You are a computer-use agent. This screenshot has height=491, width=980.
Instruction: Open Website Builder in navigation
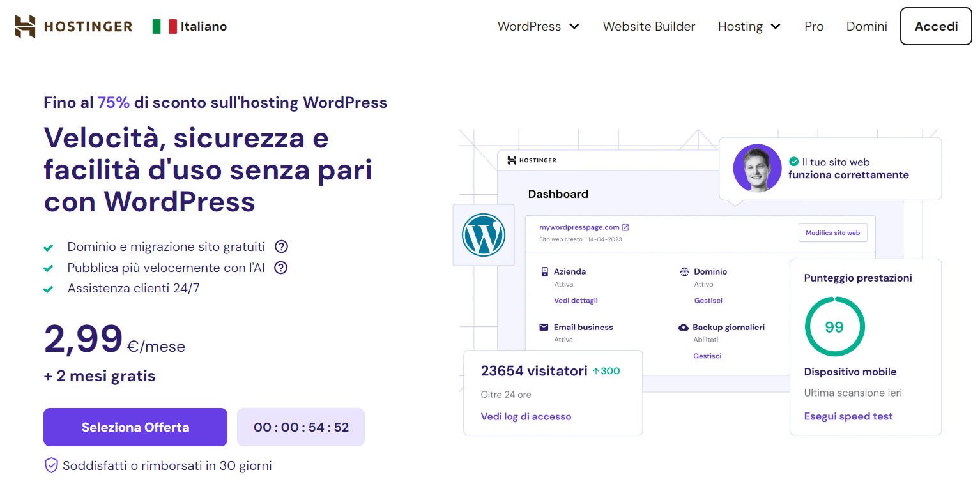(649, 27)
